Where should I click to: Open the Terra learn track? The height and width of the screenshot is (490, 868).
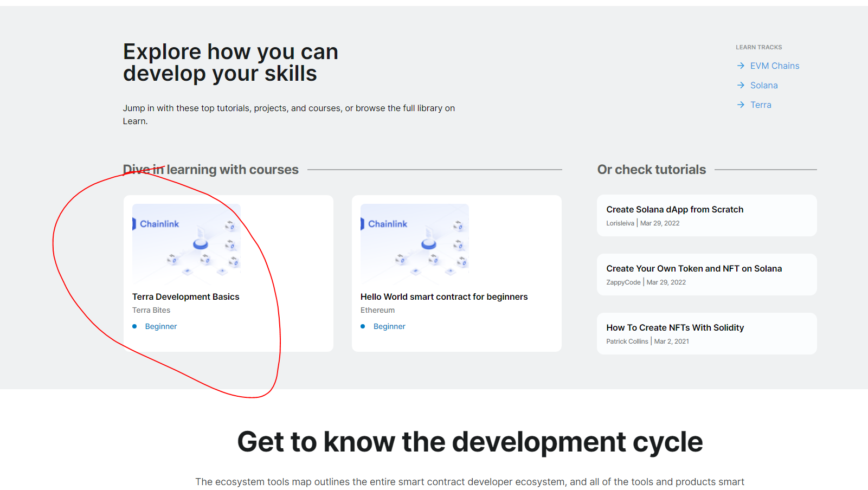pyautogui.click(x=761, y=105)
